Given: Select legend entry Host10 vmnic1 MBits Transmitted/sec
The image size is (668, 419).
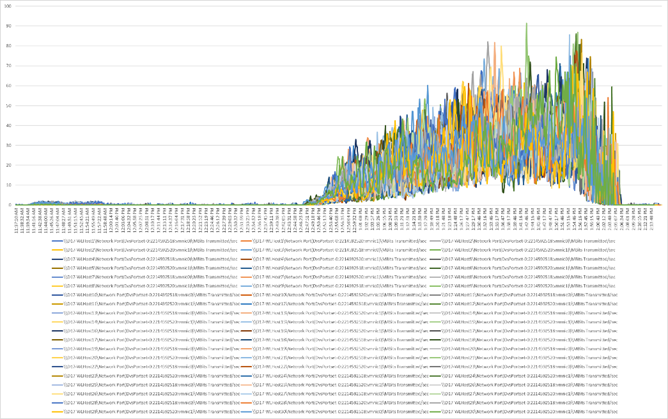Looking at the screenshot, I should pos(334,295).
